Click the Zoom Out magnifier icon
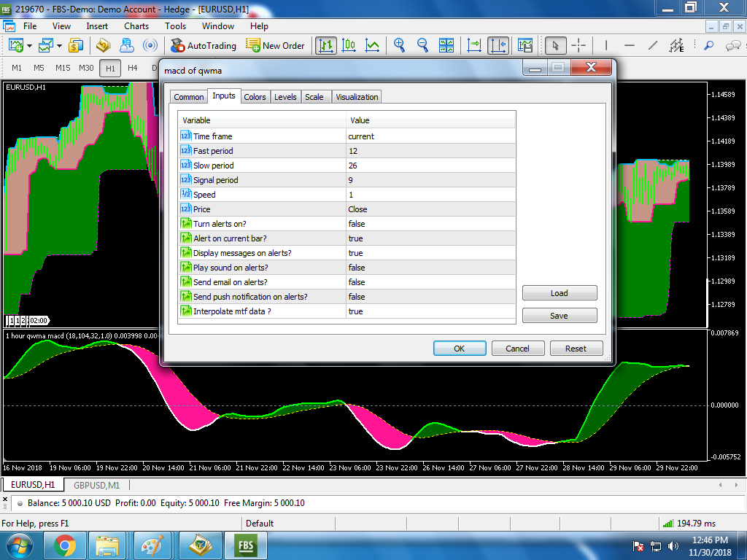Image resolution: width=747 pixels, height=560 pixels. click(x=422, y=45)
